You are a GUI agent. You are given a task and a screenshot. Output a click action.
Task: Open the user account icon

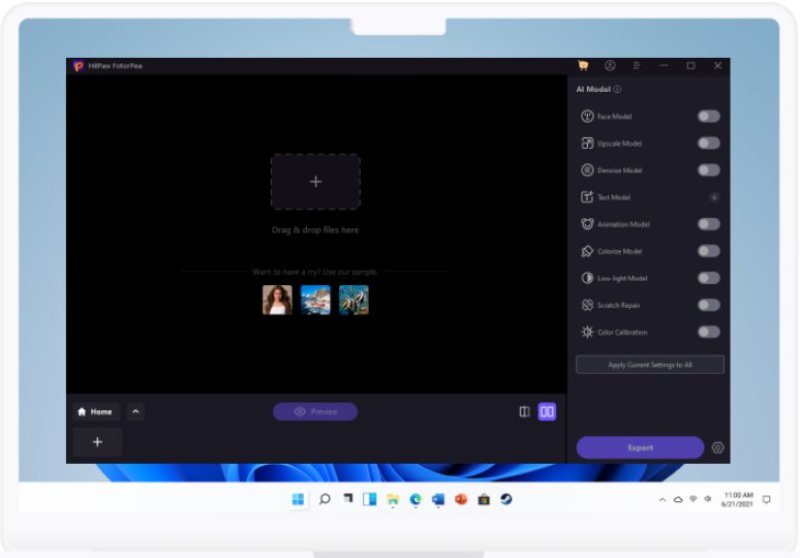pos(610,65)
